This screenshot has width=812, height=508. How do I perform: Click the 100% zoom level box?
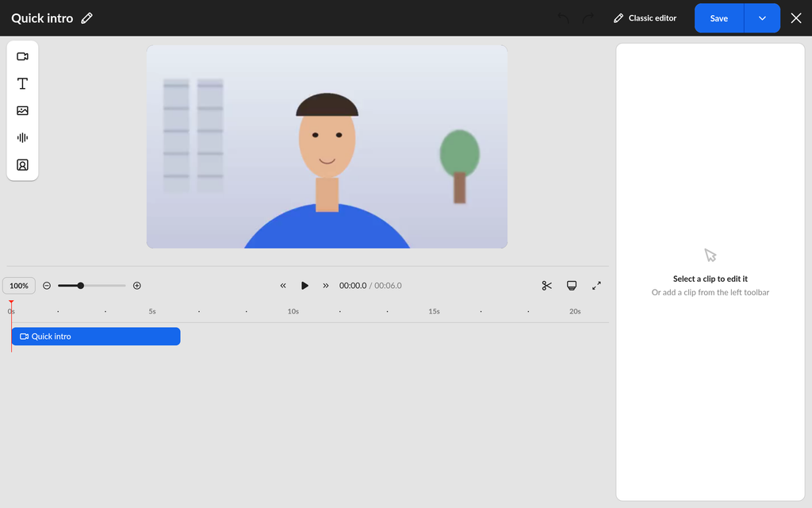tap(19, 286)
